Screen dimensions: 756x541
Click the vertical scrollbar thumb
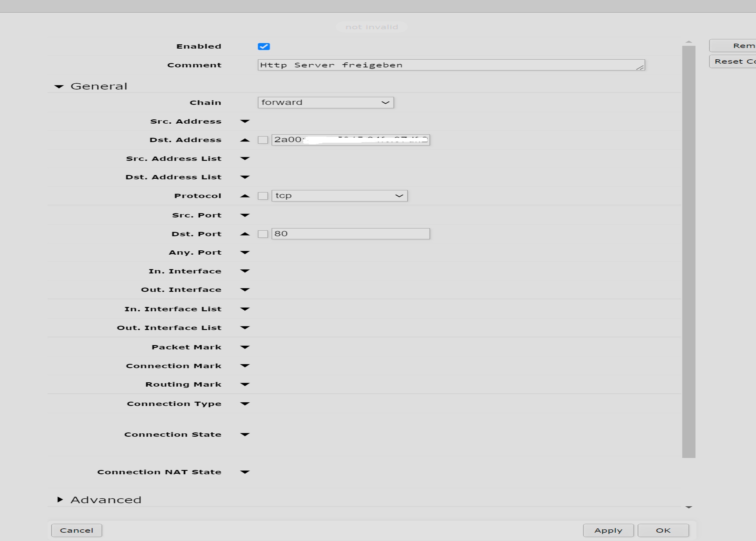point(688,252)
